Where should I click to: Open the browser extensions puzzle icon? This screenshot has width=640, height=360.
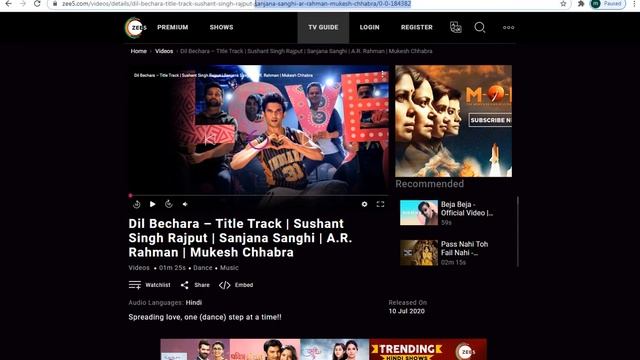click(x=581, y=4)
